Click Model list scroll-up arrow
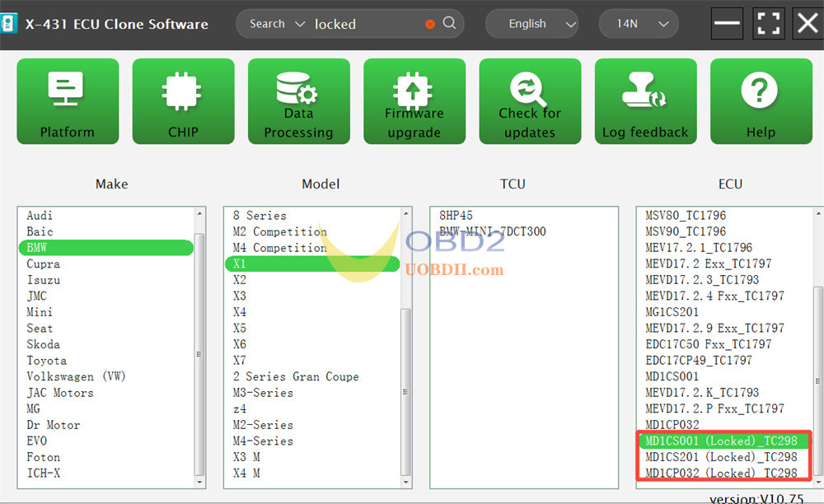 pyautogui.click(x=405, y=213)
